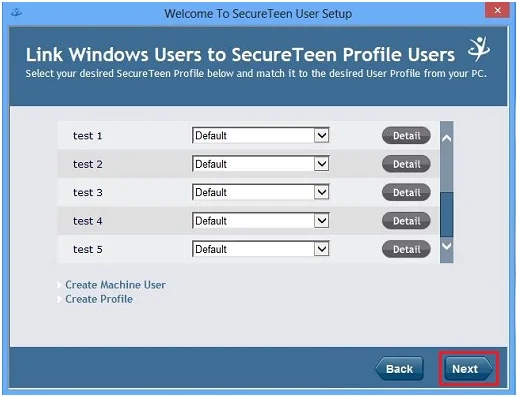The height and width of the screenshot is (397, 518).
Task: Click the 'Welcome To SecureTeen User Setup' window title
Action: pos(258,14)
